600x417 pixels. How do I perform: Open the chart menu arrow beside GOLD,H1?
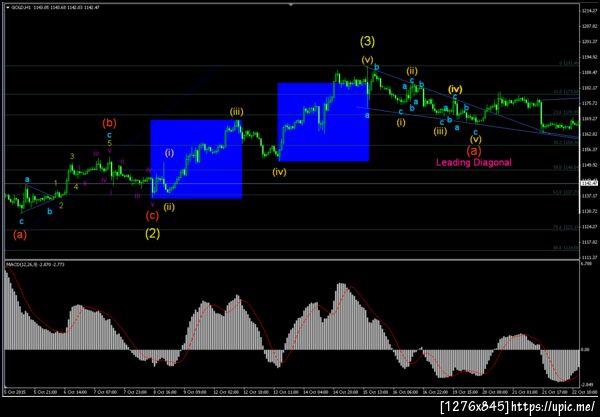coord(8,7)
